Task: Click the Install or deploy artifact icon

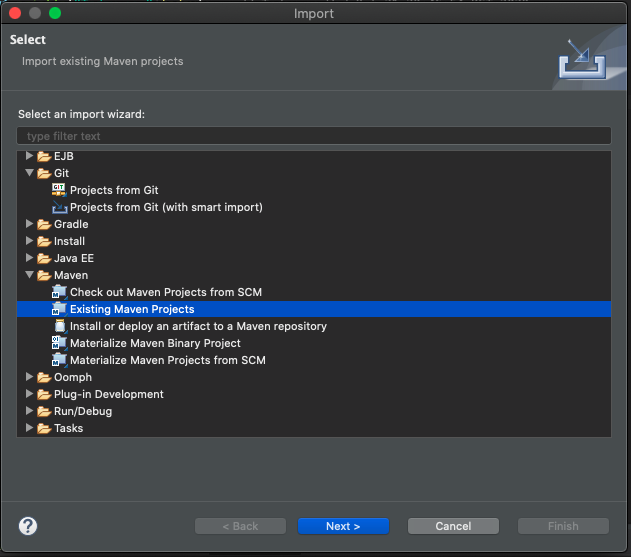Action: (x=60, y=326)
